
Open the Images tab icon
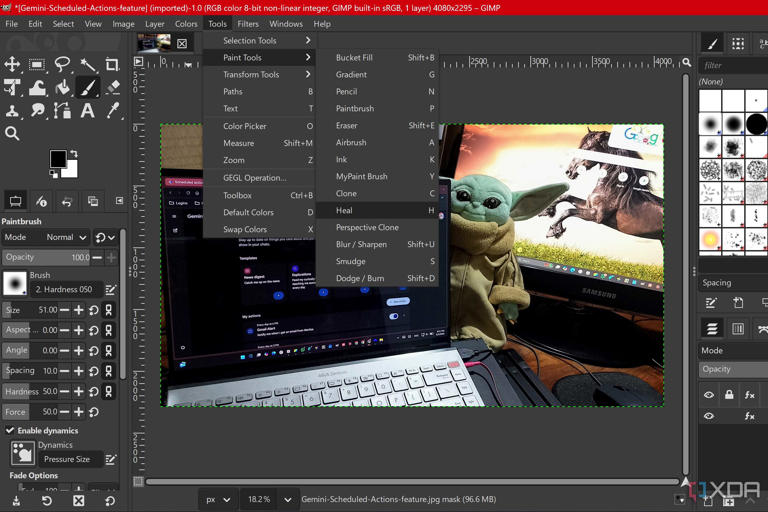click(x=93, y=201)
